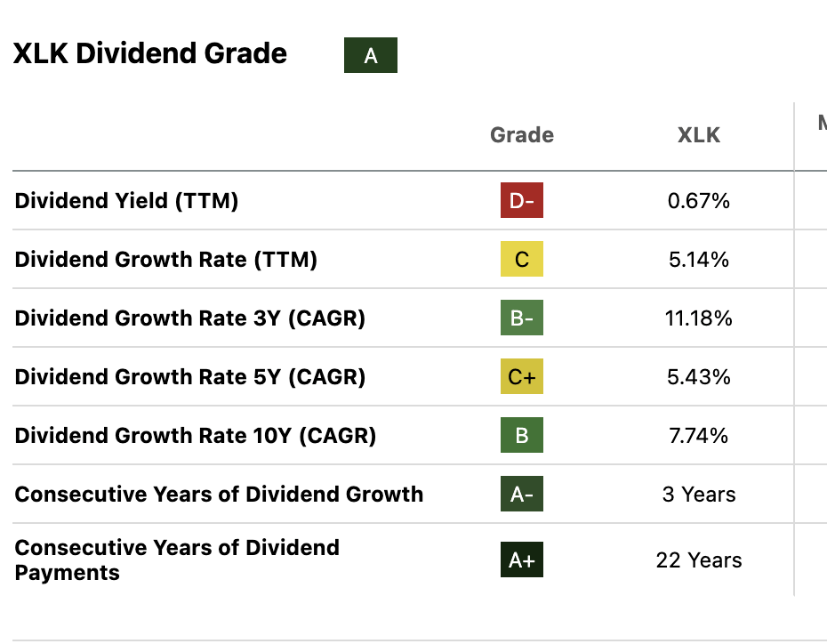Select Dividend Growth Rate 3Y (CAGR) label
Screen dimensions: 827x644
pyautogui.click(x=190, y=318)
